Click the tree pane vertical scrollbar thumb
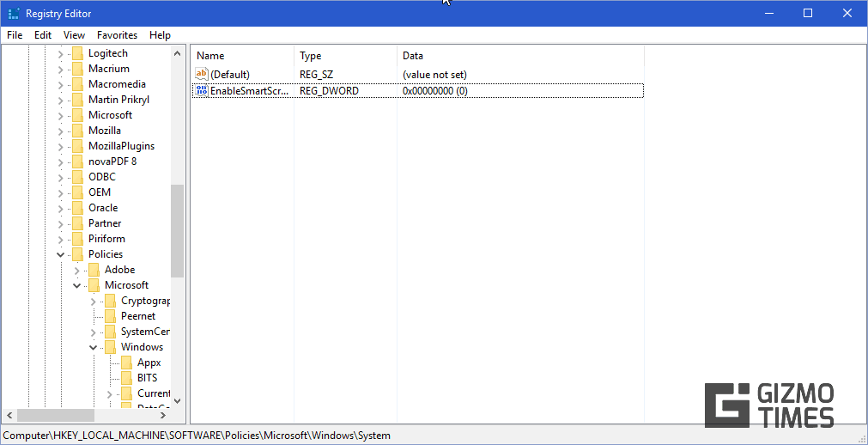Image resolution: width=868 pixels, height=445 pixels. pos(177,230)
